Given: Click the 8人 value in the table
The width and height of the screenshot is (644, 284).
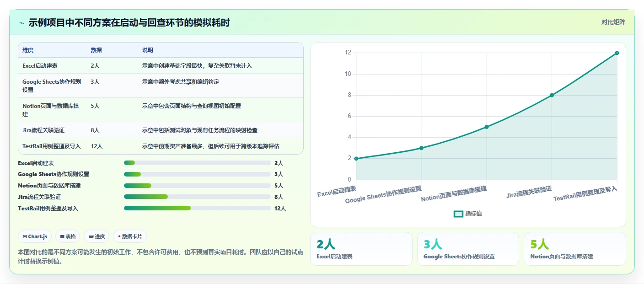Looking at the screenshot, I should [95, 130].
